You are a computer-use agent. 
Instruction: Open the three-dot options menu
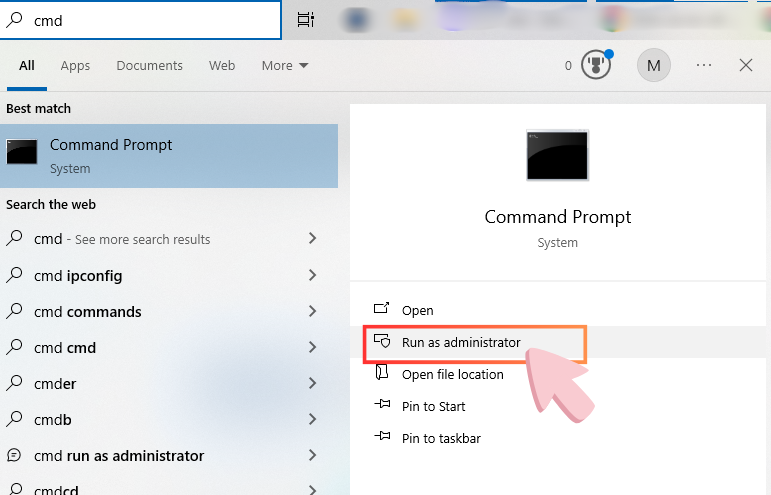(704, 65)
